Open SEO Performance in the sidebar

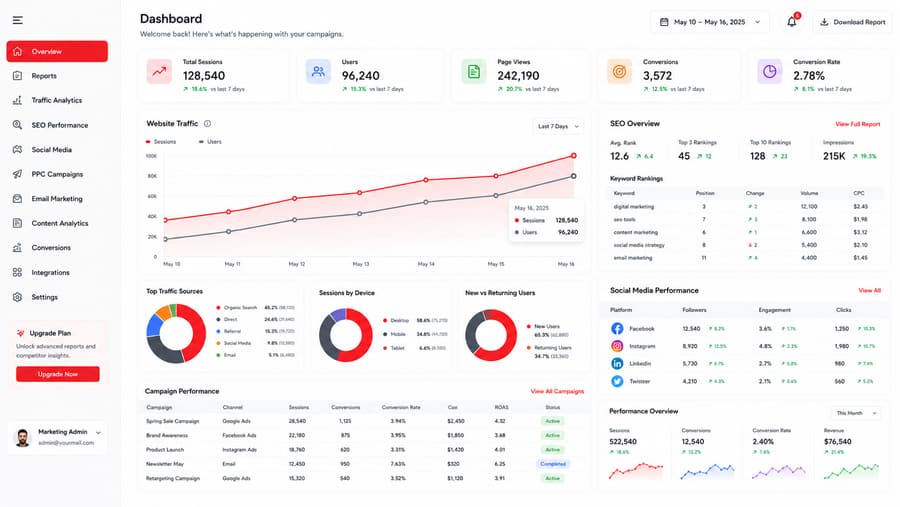tap(57, 125)
